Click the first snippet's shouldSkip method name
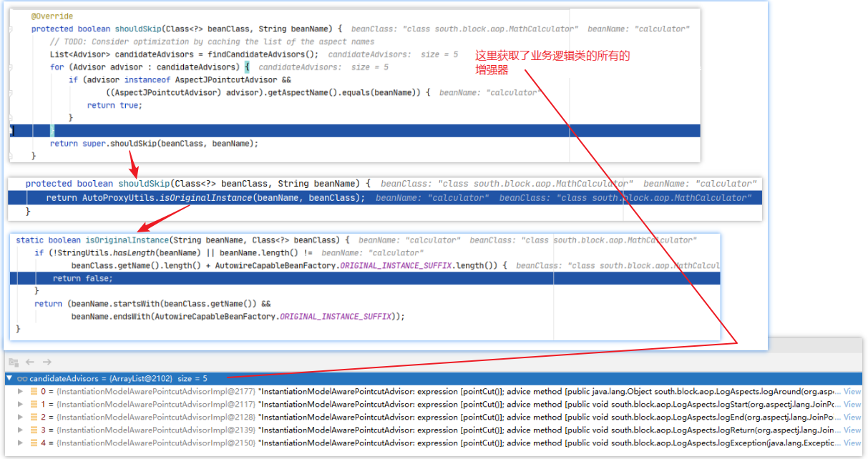This screenshot has height=459, width=868. click(138, 29)
